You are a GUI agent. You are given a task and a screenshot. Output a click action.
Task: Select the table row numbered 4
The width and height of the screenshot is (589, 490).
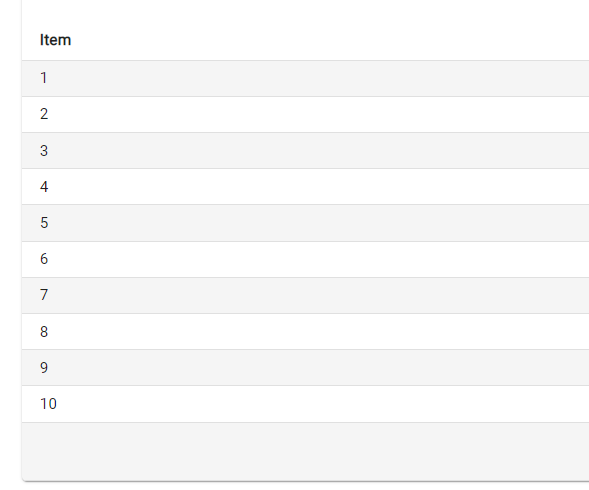pos(305,187)
